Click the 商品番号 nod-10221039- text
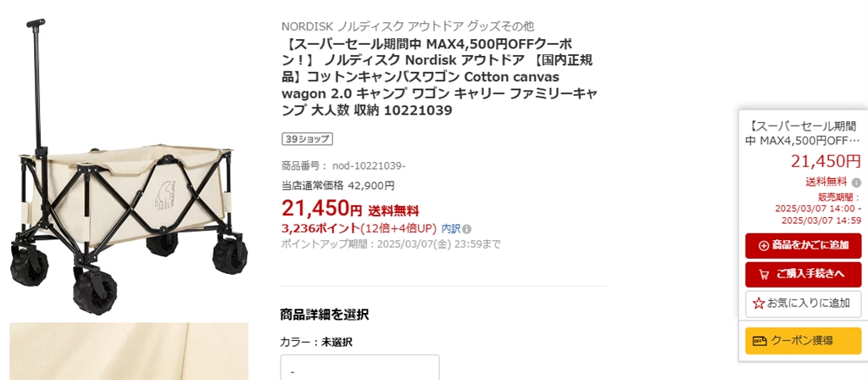The image size is (868, 380). click(343, 166)
